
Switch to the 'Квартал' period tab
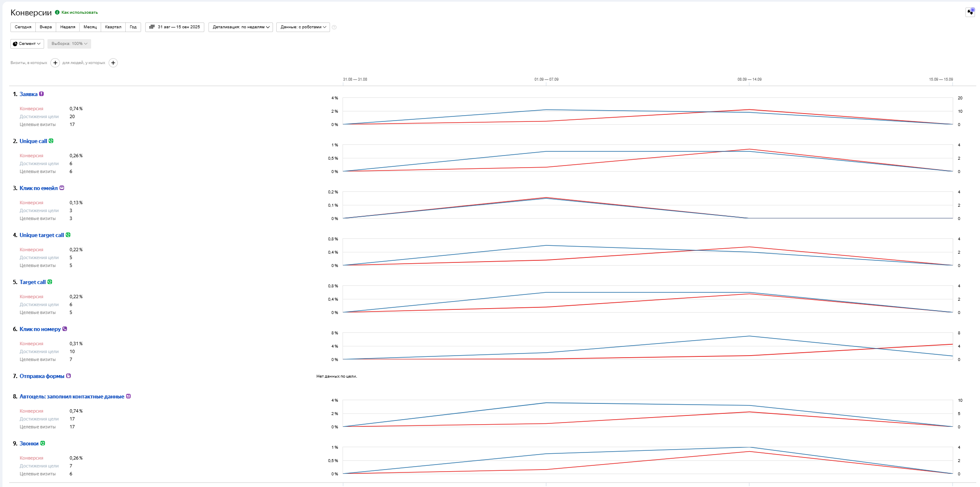113,27
